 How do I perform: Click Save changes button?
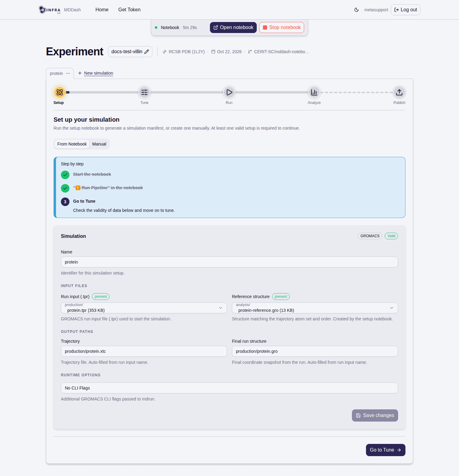(x=375, y=415)
